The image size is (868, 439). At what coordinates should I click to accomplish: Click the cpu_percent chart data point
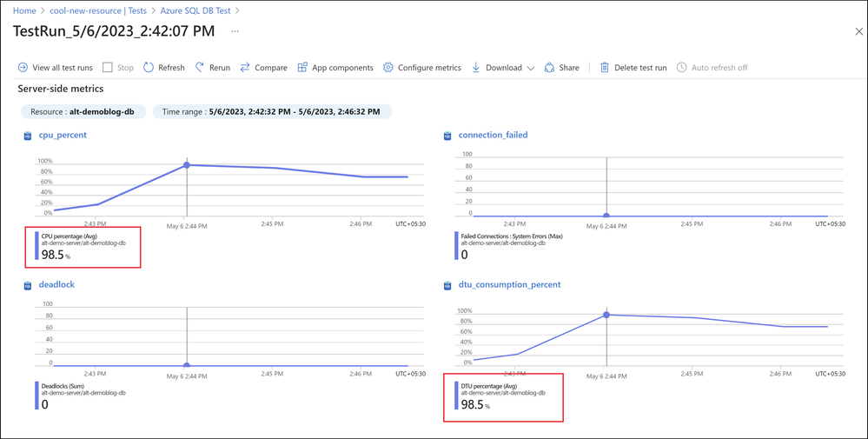187,165
